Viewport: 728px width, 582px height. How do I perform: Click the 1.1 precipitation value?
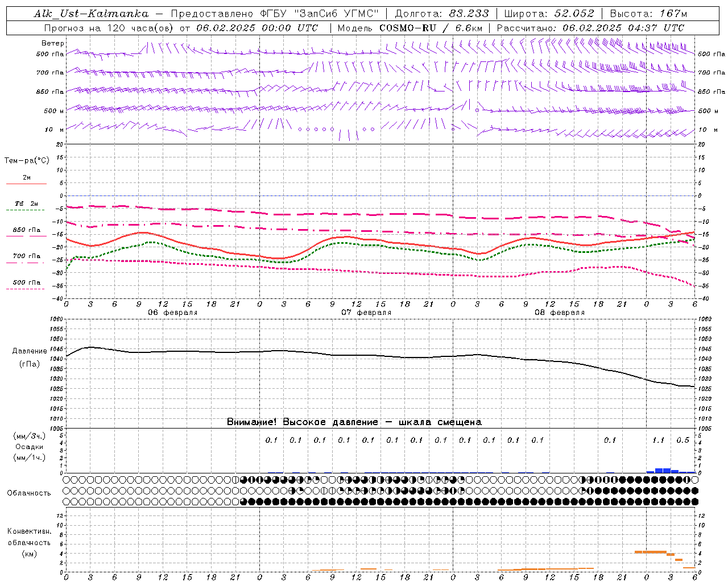click(658, 440)
